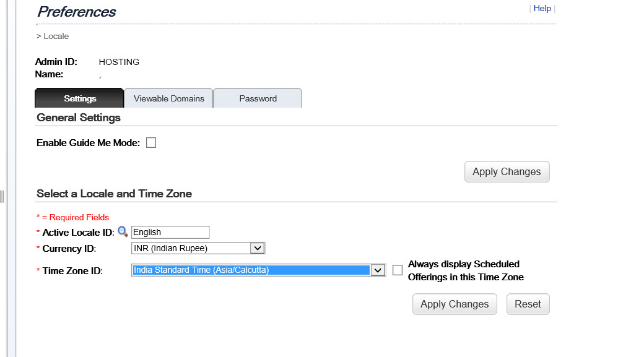644x357 pixels.
Task: Click the Currency ID label
Action: point(69,249)
